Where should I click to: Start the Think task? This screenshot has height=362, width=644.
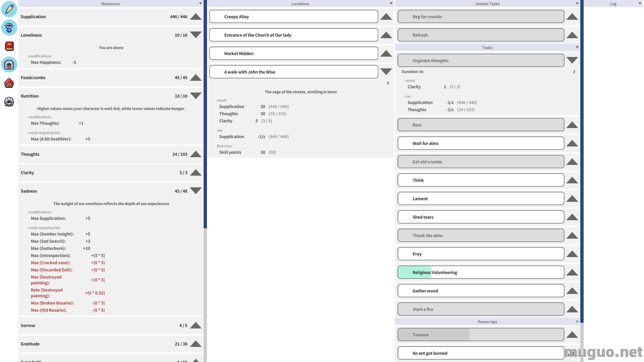pyautogui.click(x=481, y=180)
